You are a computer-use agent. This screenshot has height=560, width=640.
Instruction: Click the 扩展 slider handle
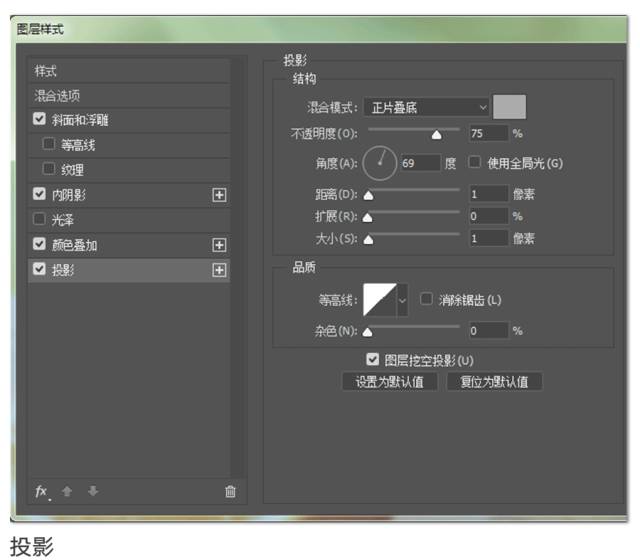point(367,218)
